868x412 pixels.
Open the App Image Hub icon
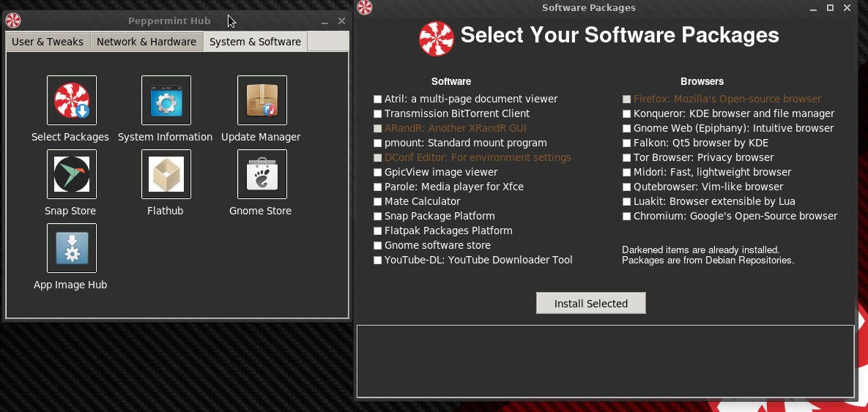pyautogui.click(x=71, y=248)
